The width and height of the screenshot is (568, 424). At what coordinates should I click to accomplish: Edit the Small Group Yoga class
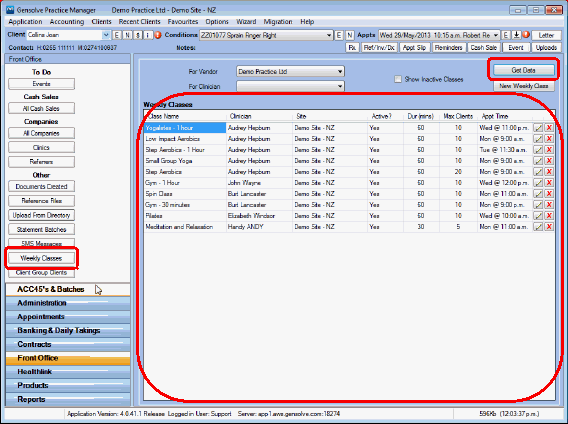(538, 161)
